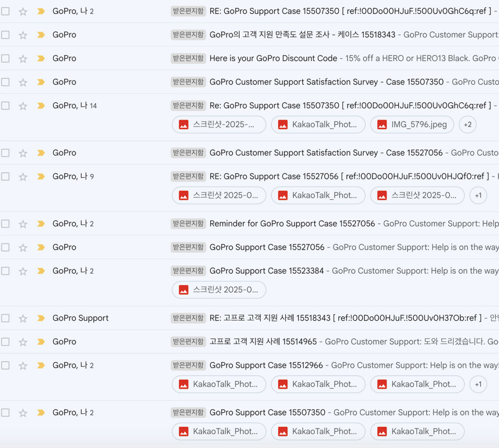Click importance marker on Reminder for Case 15527056
Image resolution: width=499 pixels, height=448 pixels.
(41, 224)
